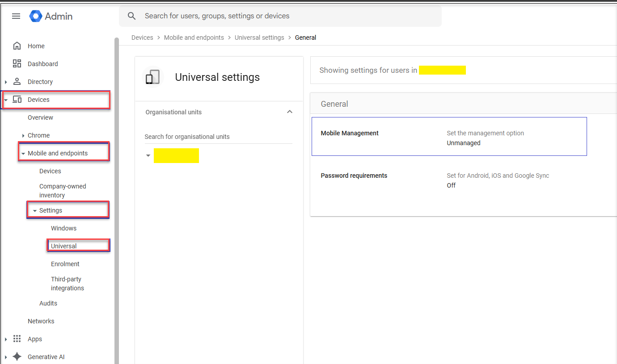Expand the Chrome tree arrow
The width and height of the screenshot is (617, 364).
(23, 135)
